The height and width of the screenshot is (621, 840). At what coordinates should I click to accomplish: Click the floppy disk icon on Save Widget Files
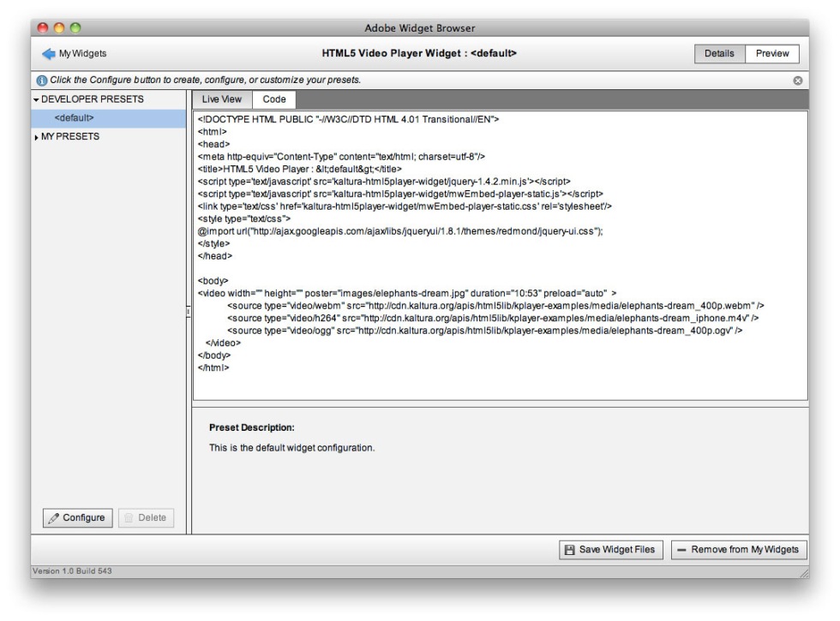point(569,550)
